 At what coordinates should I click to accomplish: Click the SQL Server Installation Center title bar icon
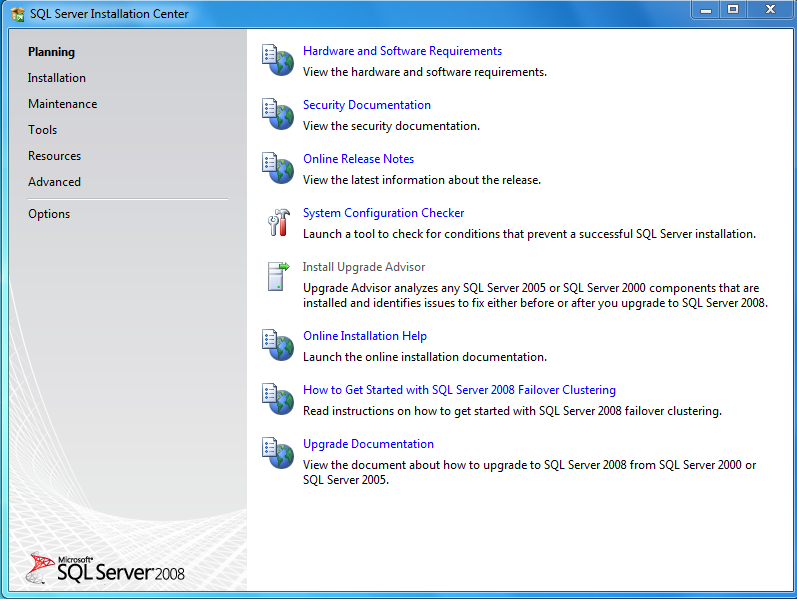(x=17, y=14)
